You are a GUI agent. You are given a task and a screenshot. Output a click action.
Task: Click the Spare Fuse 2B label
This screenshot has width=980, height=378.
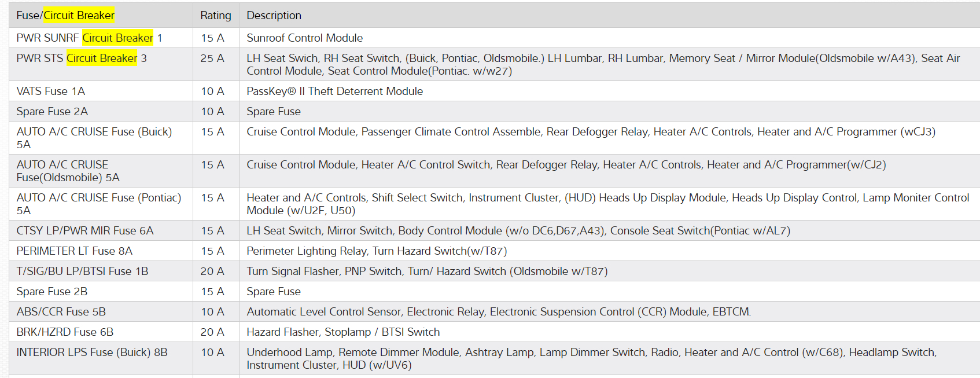coord(52,292)
